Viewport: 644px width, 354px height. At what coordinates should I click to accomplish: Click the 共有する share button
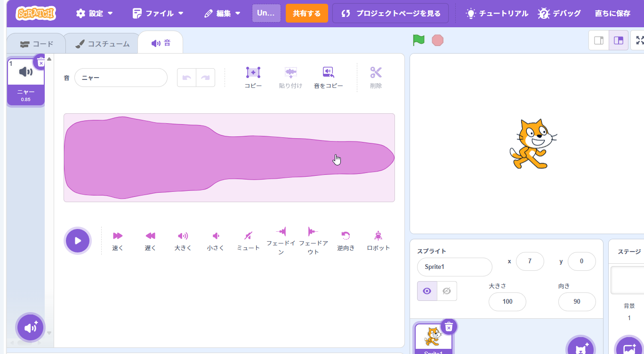[x=306, y=14]
